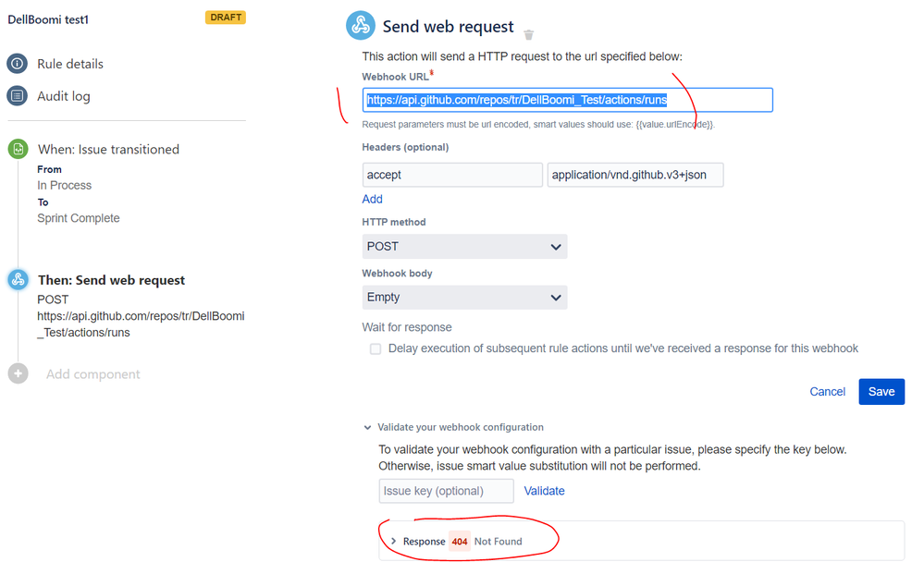Click the Add component plus icon
The image size is (924, 562).
pyautogui.click(x=18, y=373)
